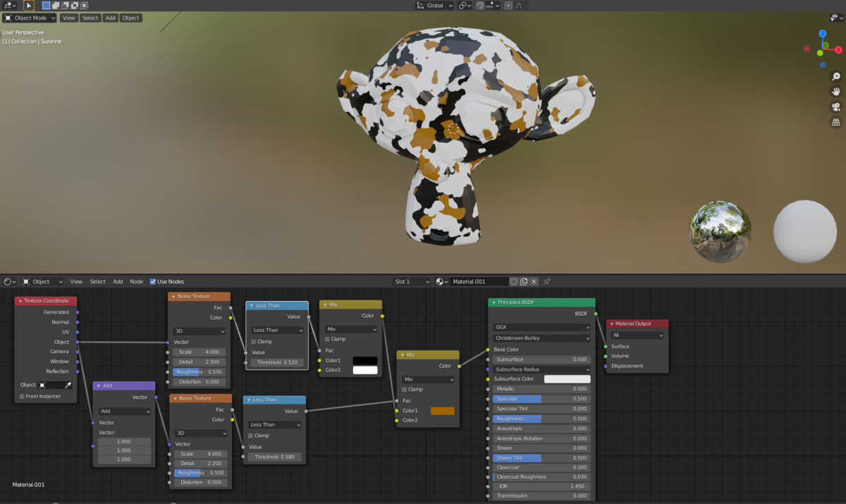Click the HDRI preview sphere
The height and width of the screenshot is (504, 846).
point(720,232)
